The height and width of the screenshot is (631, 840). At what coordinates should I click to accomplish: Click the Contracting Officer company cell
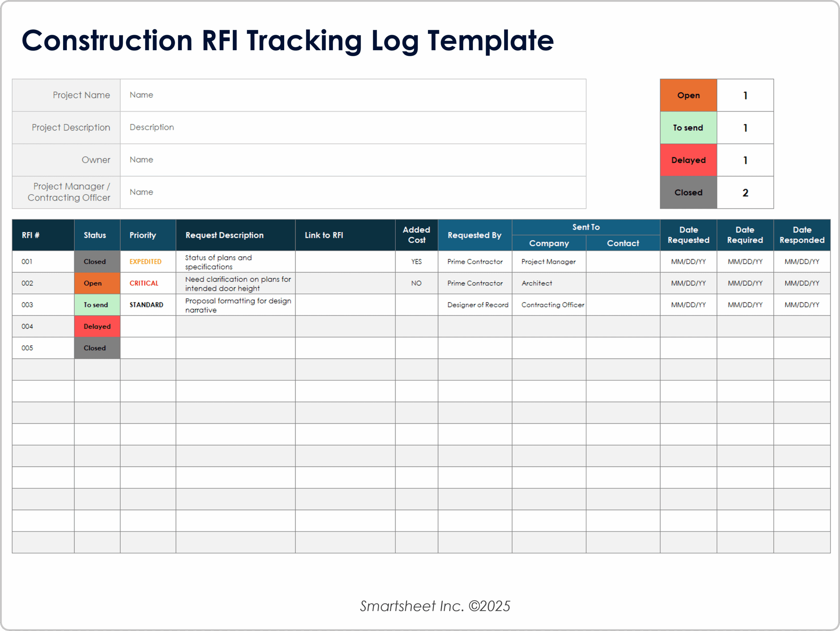click(549, 305)
